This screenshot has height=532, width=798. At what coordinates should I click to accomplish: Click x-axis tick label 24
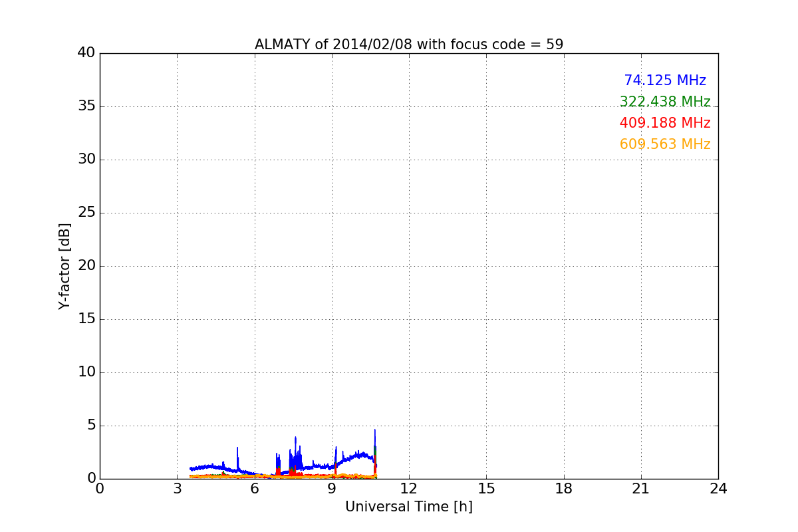click(718, 489)
